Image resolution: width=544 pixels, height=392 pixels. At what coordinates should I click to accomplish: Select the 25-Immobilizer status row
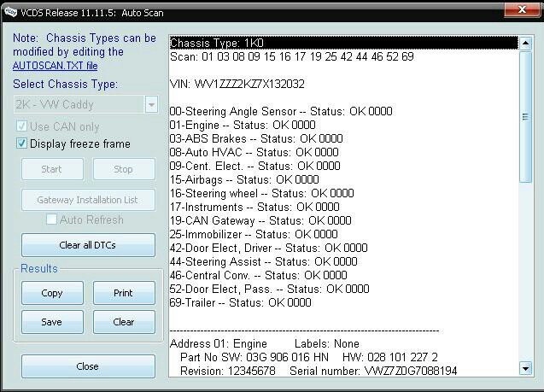click(x=344, y=234)
